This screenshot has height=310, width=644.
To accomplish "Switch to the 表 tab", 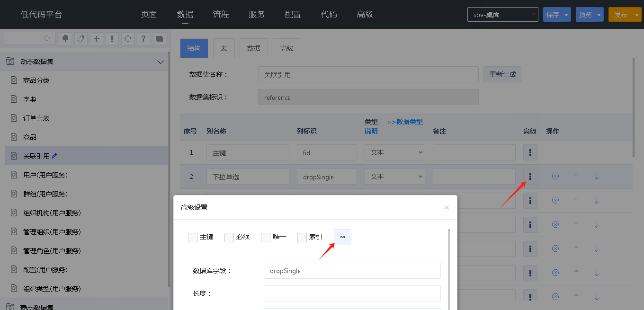I will point(224,48).
